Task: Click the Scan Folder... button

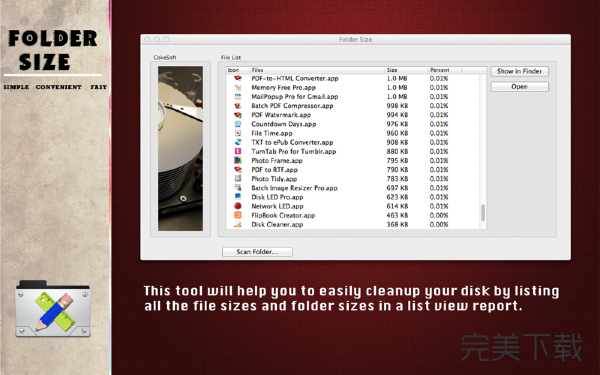Action: pos(257,252)
